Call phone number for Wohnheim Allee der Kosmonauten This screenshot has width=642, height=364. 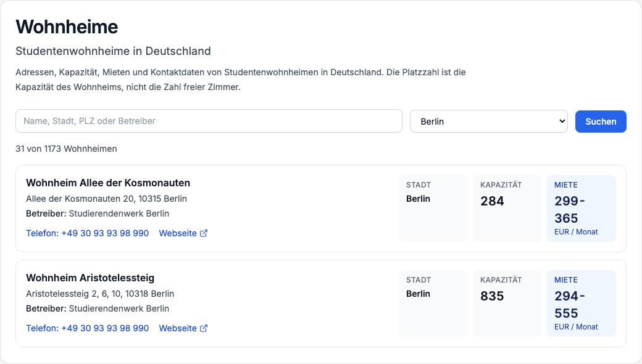pyautogui.click(x=87, y=233)
